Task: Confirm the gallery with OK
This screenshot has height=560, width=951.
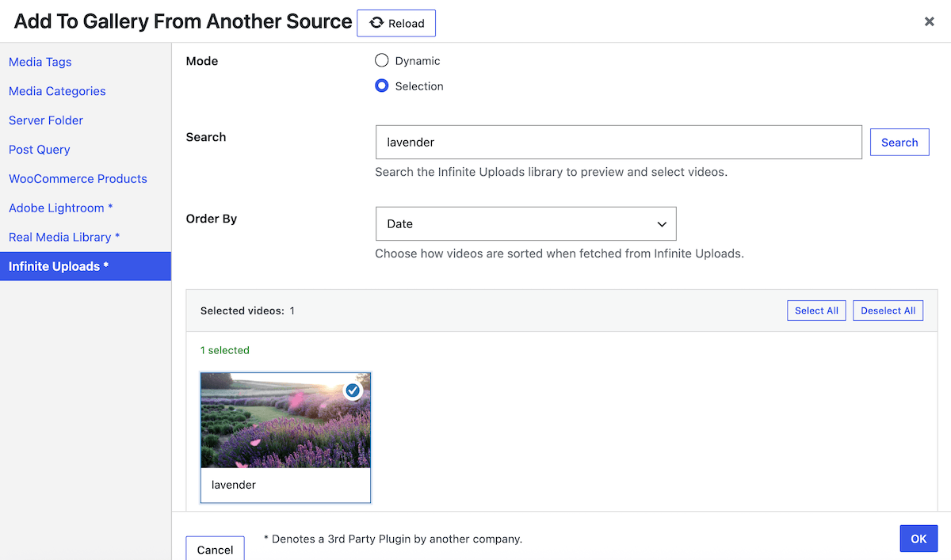Action: tap(919, 538)
